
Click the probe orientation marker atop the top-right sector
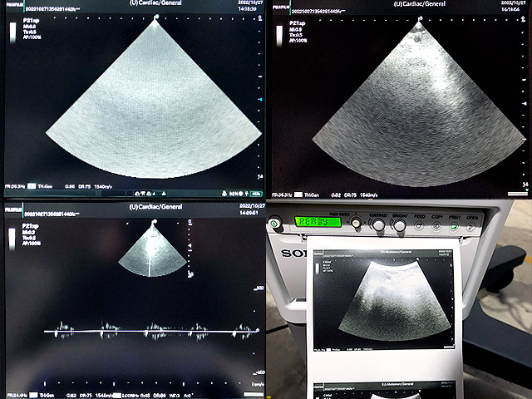point(421,18)
